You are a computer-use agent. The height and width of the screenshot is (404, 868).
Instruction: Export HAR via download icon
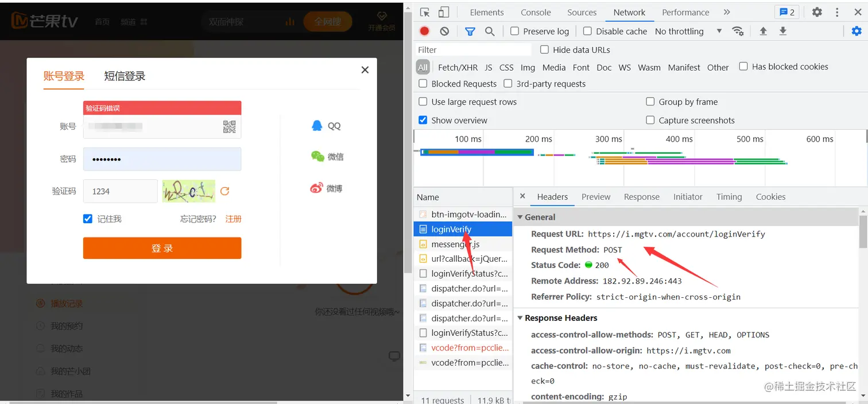[782, 31]
